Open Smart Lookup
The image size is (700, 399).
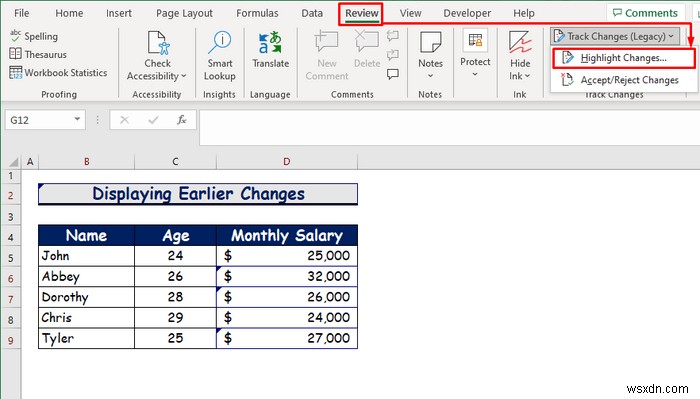pos(220,56)
